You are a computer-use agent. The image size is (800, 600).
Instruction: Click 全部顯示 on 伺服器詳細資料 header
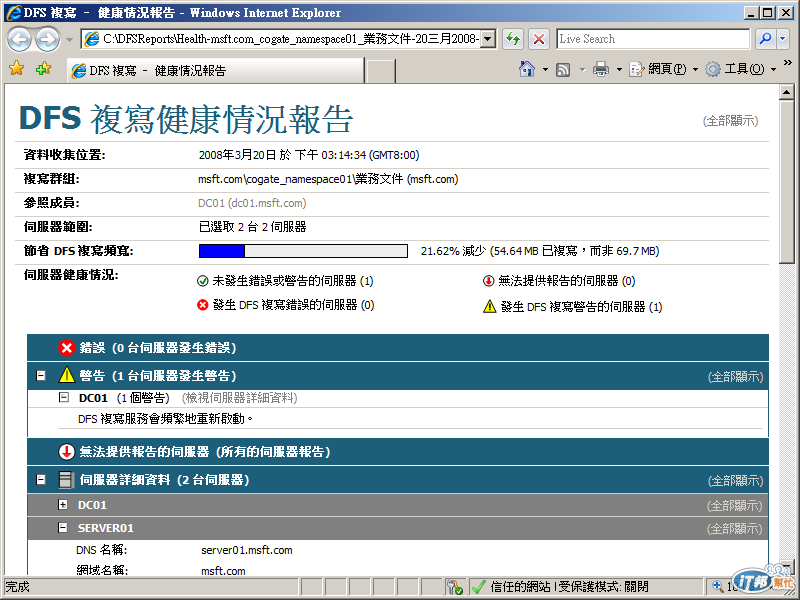(x=735, y=481)
